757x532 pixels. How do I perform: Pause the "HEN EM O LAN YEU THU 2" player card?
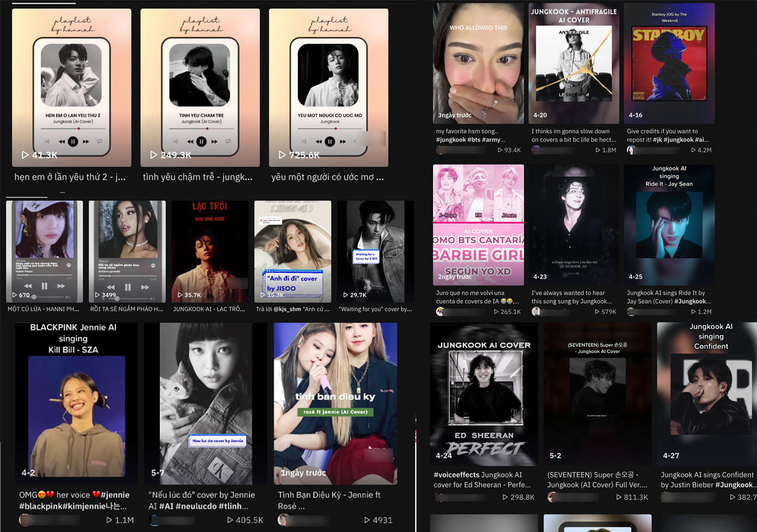click(73, 141)
